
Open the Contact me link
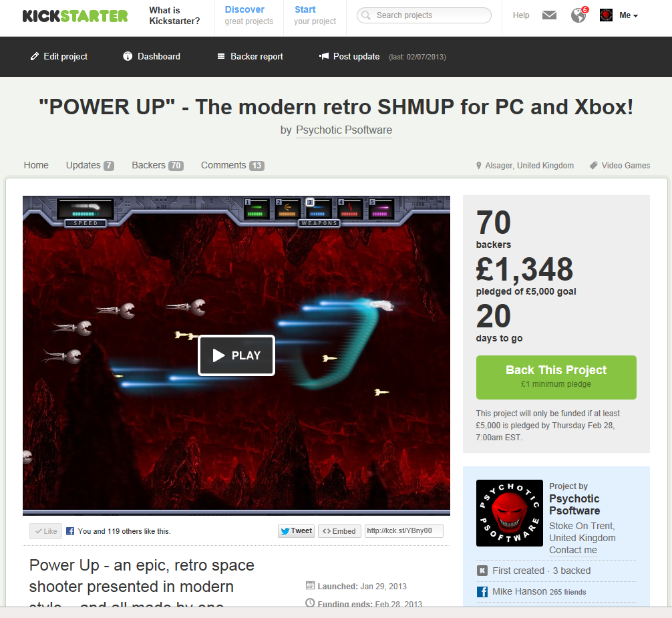[573, 550]
